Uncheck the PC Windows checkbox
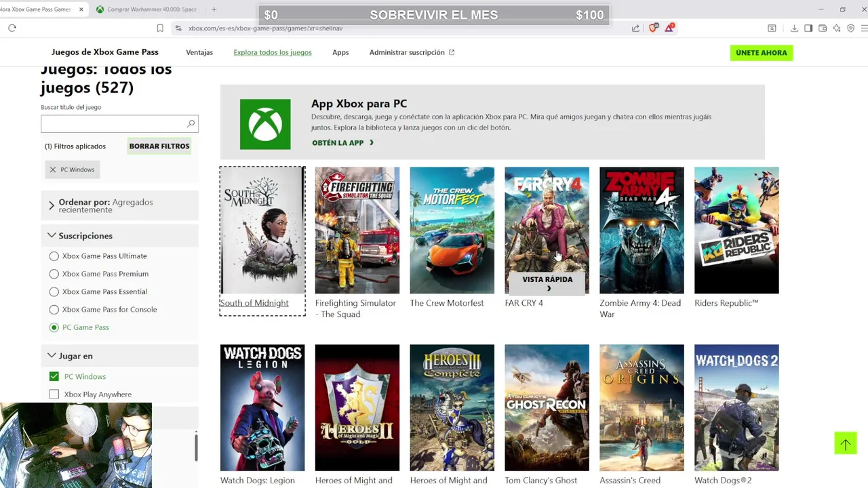 click(54, 376)
